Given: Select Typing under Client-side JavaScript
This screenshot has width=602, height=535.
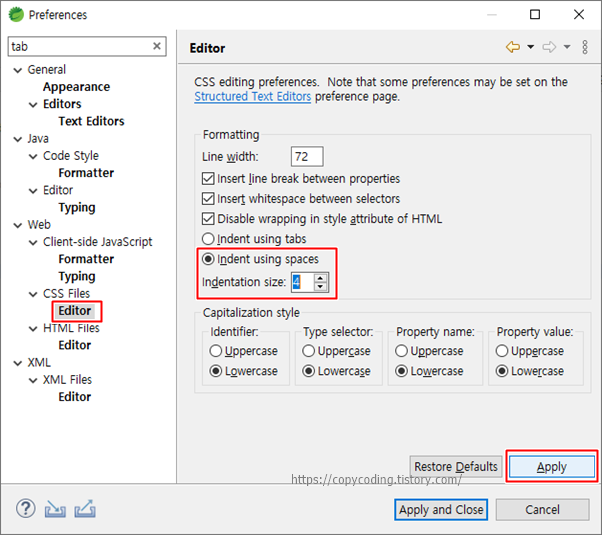Looking at the screenshot, I should click(x=77, y=277).
